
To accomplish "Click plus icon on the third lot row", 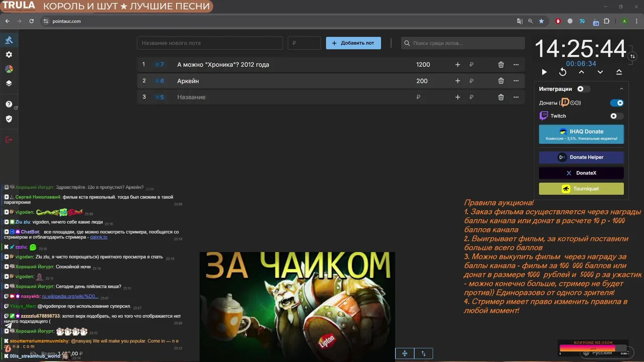I will coord(457,97).
